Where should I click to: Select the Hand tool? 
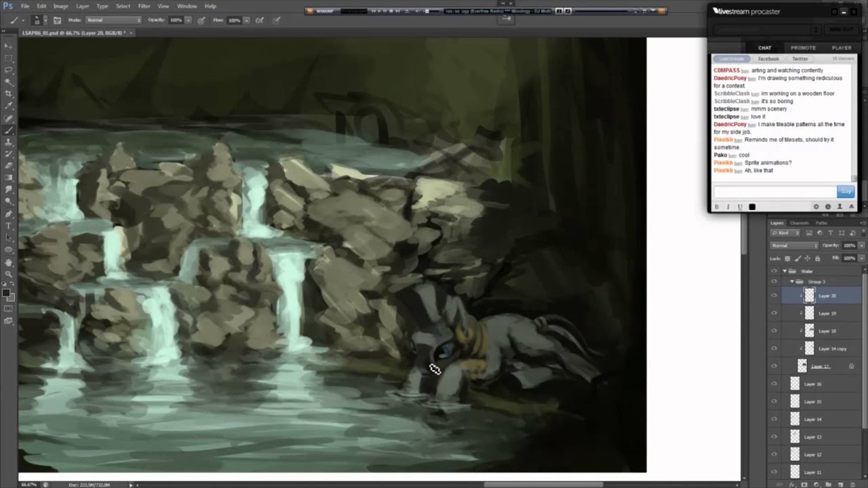[8, 262]
